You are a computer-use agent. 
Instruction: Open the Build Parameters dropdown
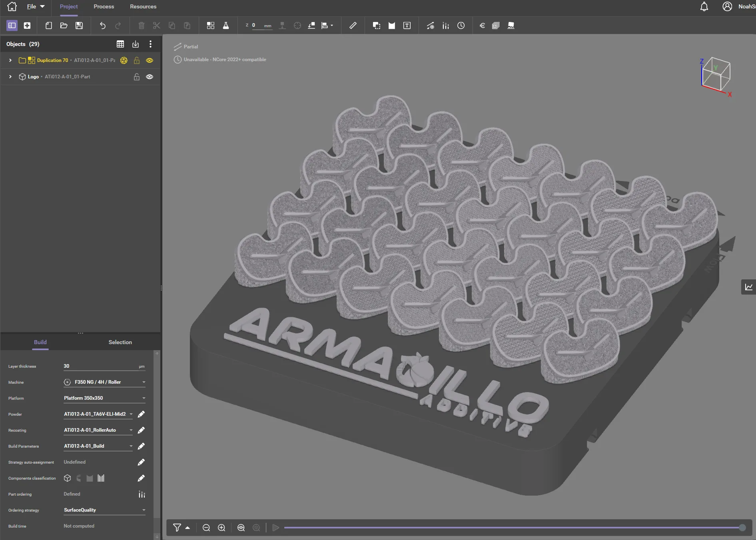(x=98, y=446)
